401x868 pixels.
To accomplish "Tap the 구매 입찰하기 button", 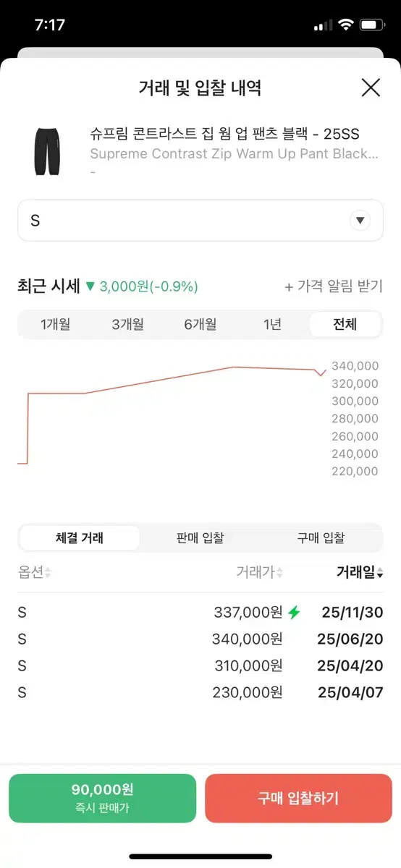I will (298, 799).
